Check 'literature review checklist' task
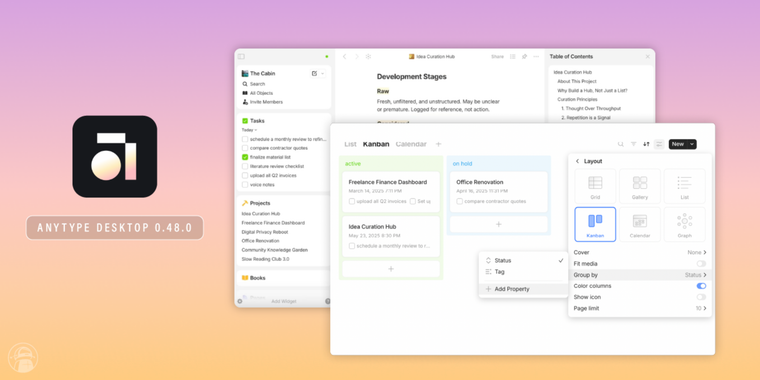 (245, 166)
